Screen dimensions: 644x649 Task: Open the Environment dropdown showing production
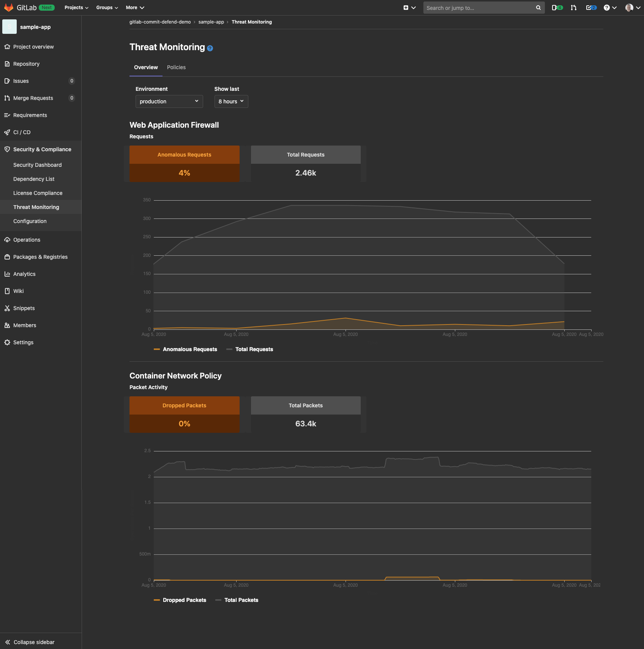(x=169, y=101)
